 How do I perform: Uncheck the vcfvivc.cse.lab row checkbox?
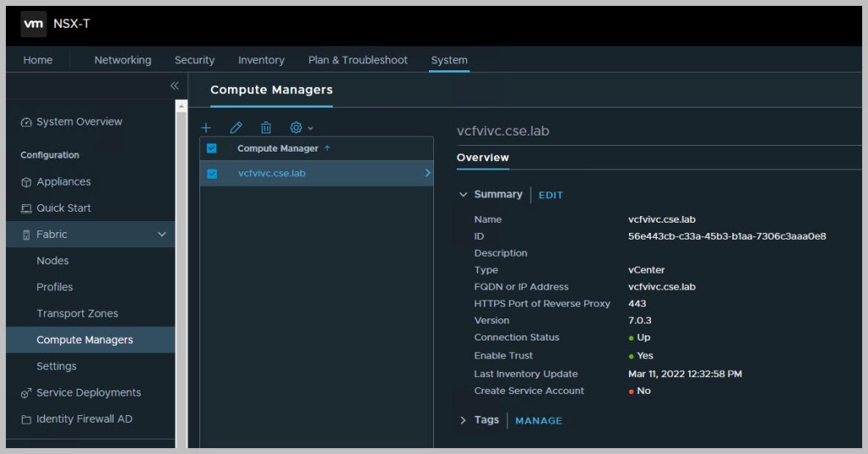click(212, 174)
